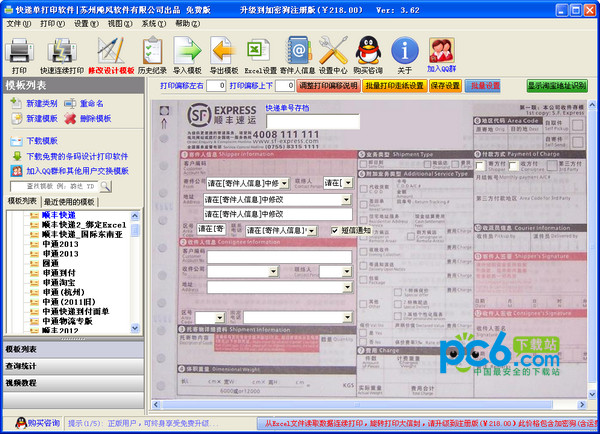Switch to 模板列表 tab
This screenshot has height=434, width=600.
point(22,201)
